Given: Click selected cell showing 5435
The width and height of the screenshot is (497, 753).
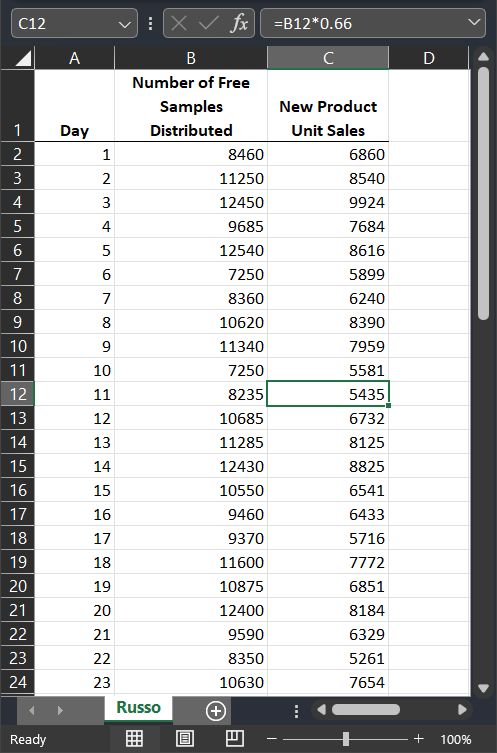Looking at the screenshot, I should pyautogui.click(x=328, y=394).
